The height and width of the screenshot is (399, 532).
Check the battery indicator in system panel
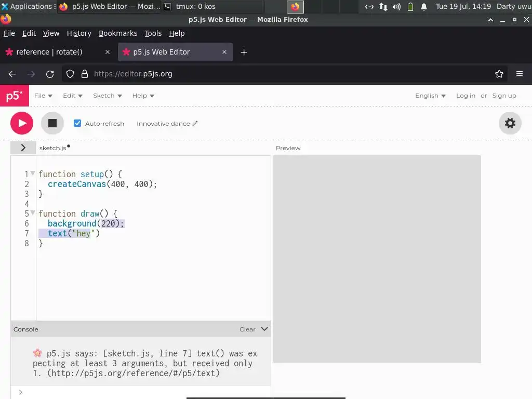(410, 6)
